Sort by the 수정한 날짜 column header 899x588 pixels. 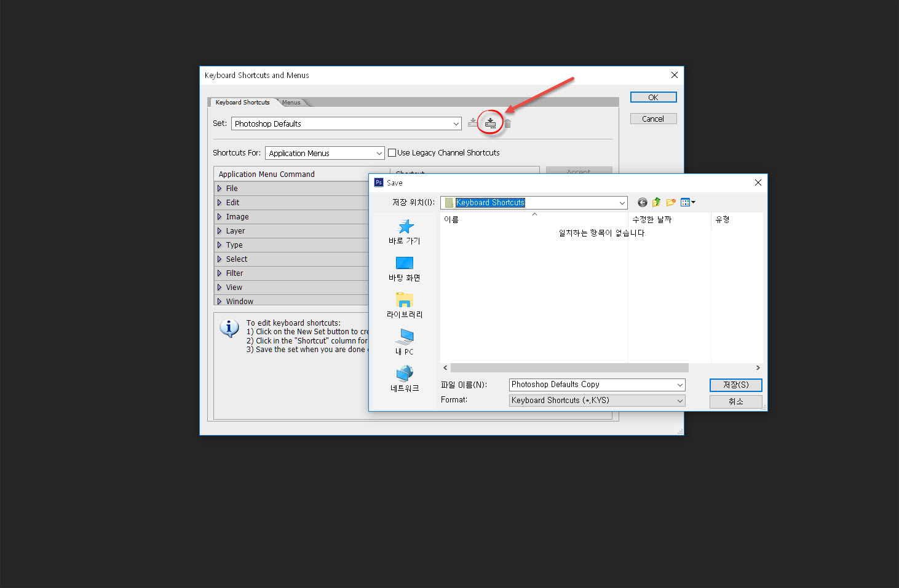tap(669, 219)
